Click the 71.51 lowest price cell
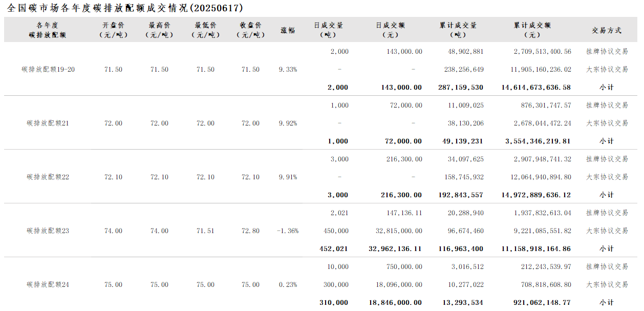 pyautogui.click(x=205, y=231)
